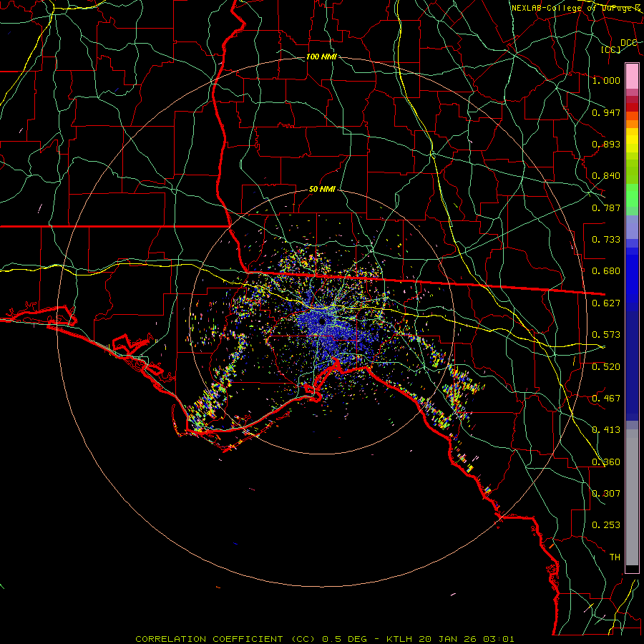Select the 0.573 scale value
The width and height of the screenshot is (644, 644).
[x=606, y=335]
